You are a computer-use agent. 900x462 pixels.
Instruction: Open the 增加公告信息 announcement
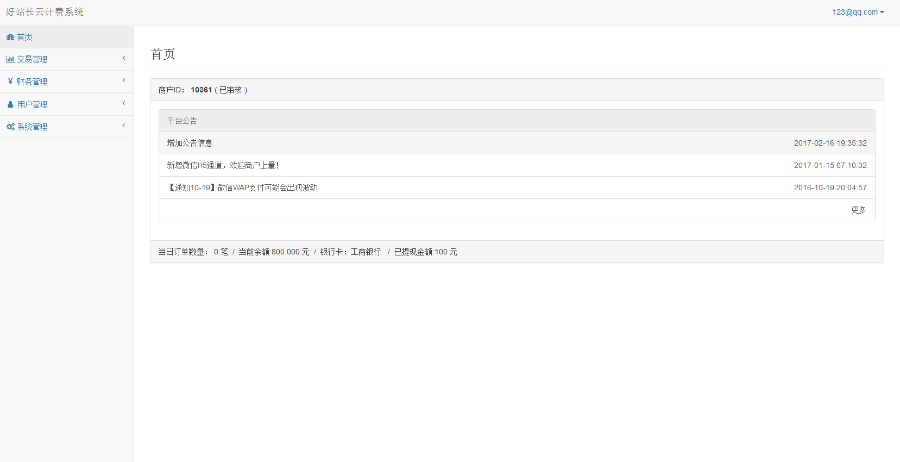[x=190, y=143]
